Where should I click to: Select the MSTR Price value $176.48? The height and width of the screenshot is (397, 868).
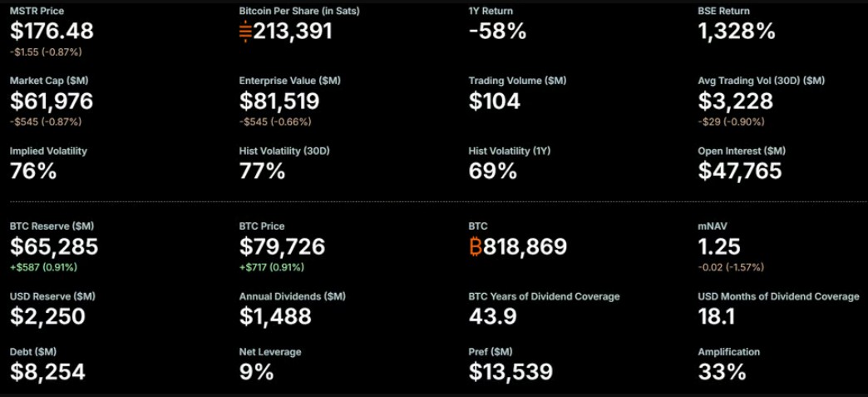point(52,31)
